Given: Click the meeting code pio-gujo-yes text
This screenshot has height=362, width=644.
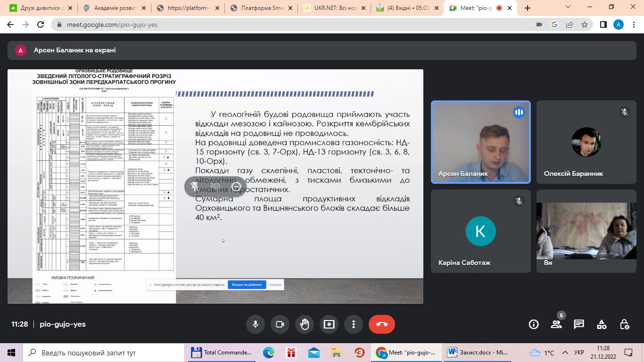Looking at the screenshot, I should click(63, 324).
